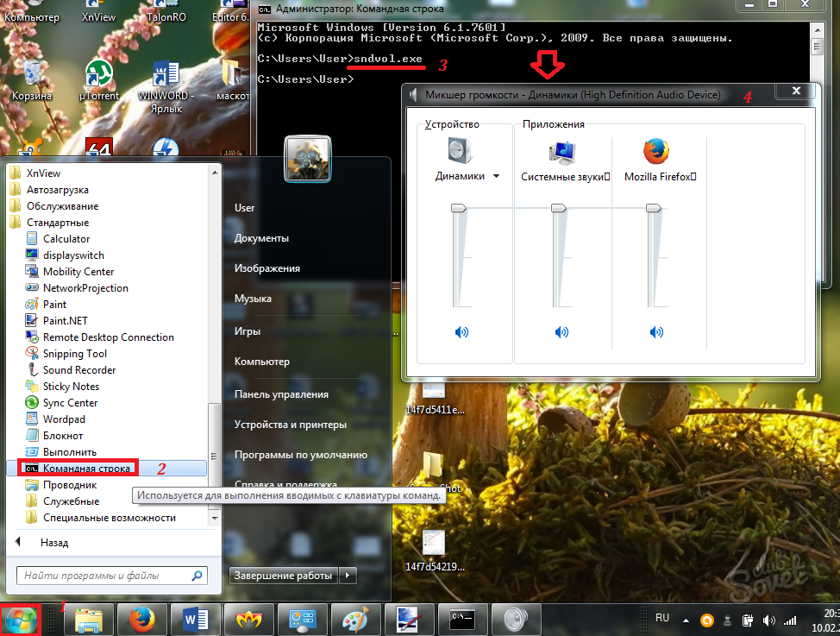The width and height of the screenshot is (840, 636).
Task: Select Командная строка in the Start menu
Action: (86, 469)
